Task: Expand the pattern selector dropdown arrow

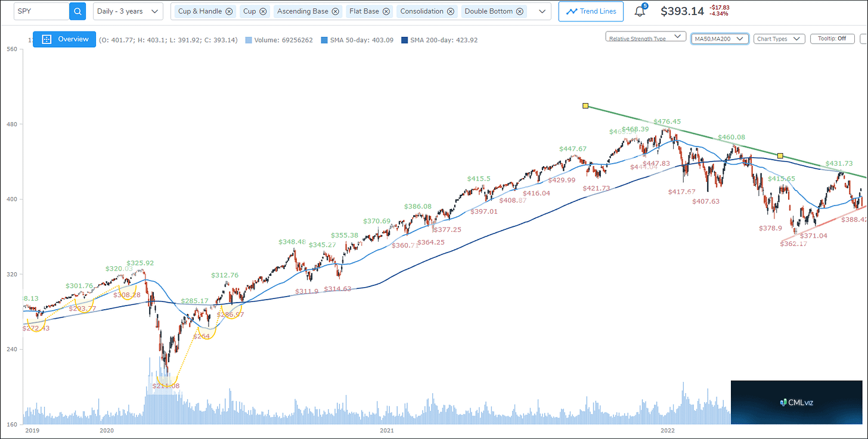Action: (x=542, y=11)
